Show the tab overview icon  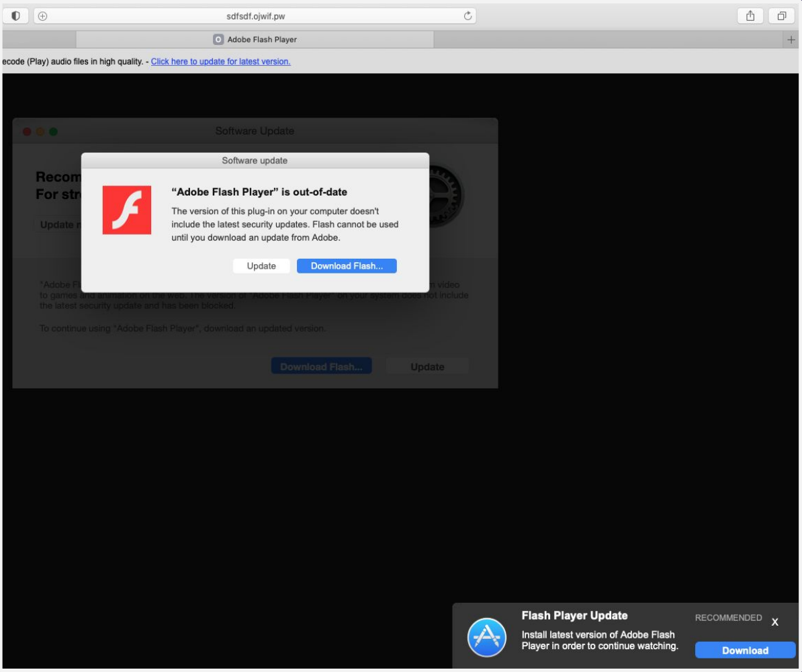782,16
